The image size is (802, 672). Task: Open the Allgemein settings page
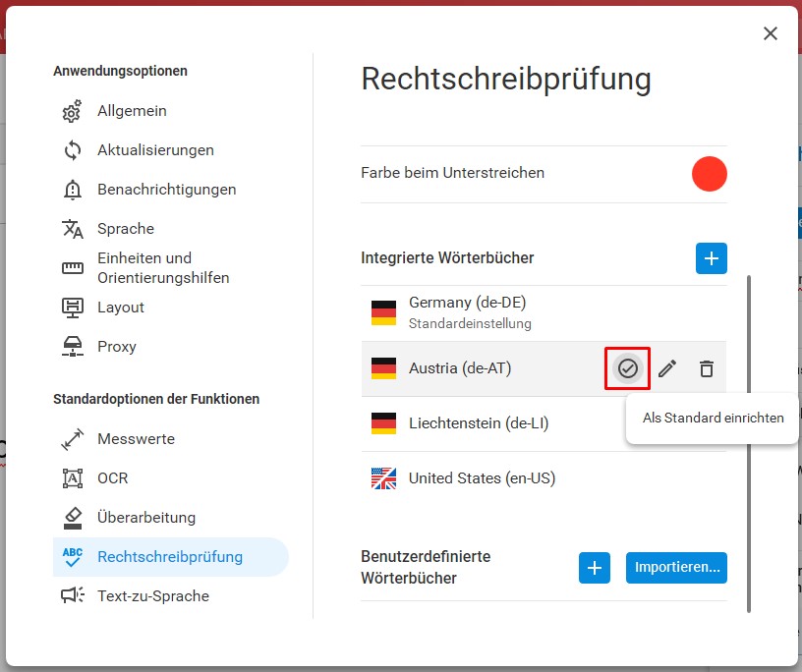pos(171,111)
